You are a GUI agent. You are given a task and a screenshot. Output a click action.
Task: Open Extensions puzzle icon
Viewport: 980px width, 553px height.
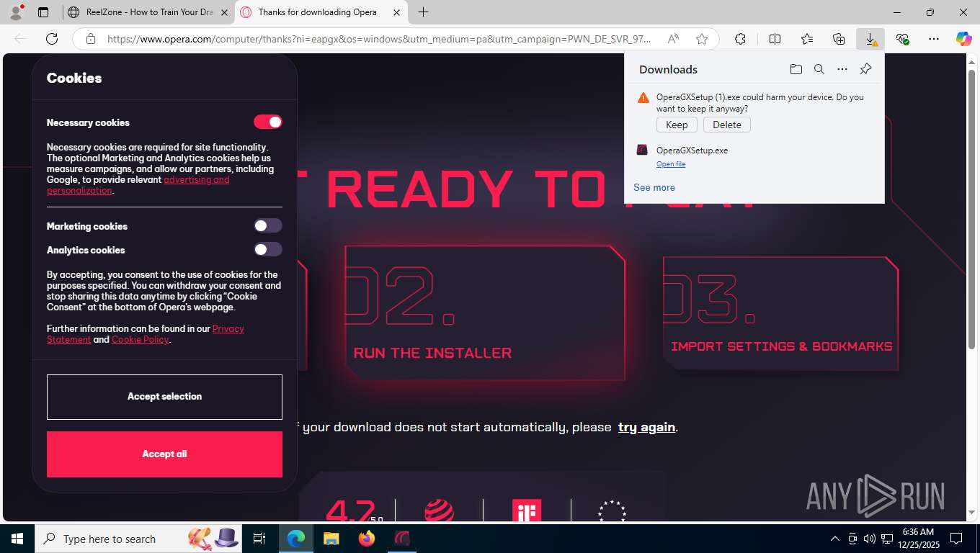[x=740, y=39]
